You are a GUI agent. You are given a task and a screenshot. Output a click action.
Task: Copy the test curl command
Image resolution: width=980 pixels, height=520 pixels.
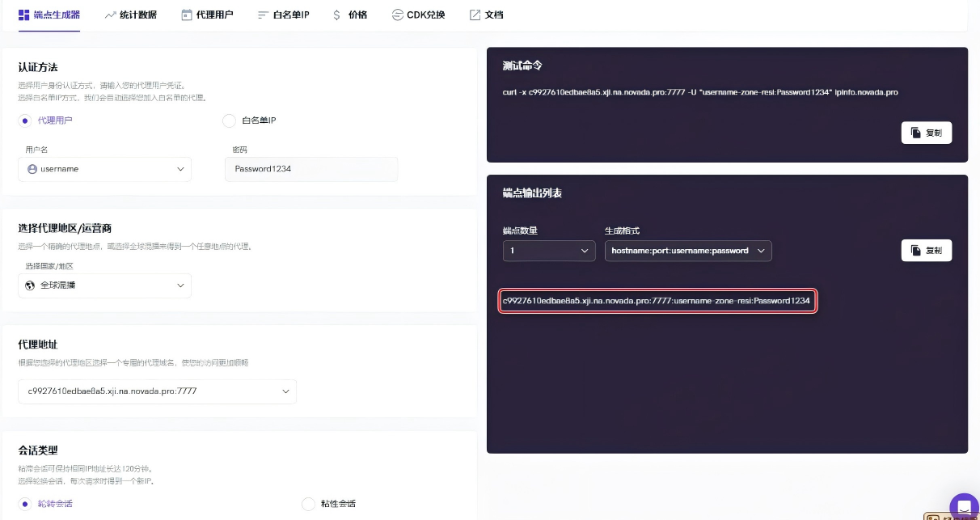pyautogui.click(x=926, y=133)
